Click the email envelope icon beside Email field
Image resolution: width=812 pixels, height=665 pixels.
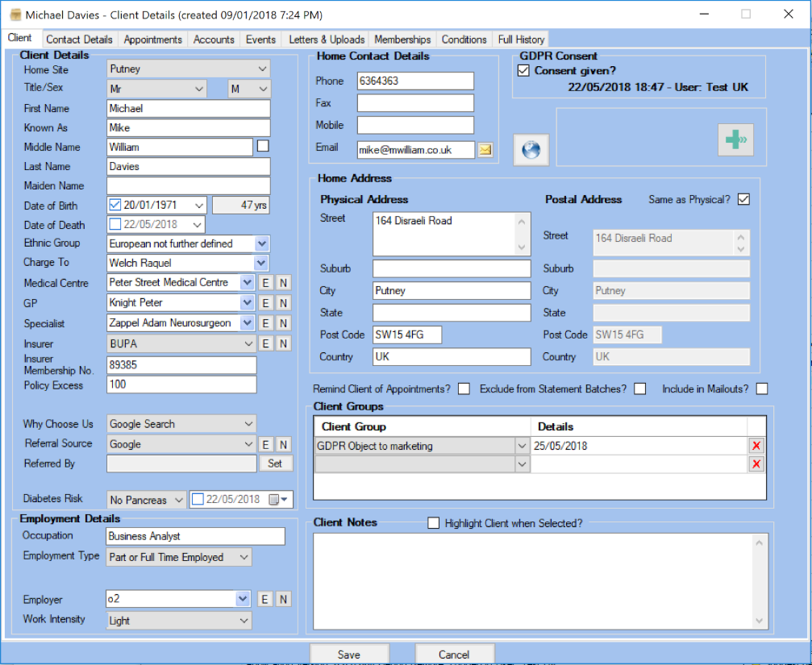[x=485, y=149]
